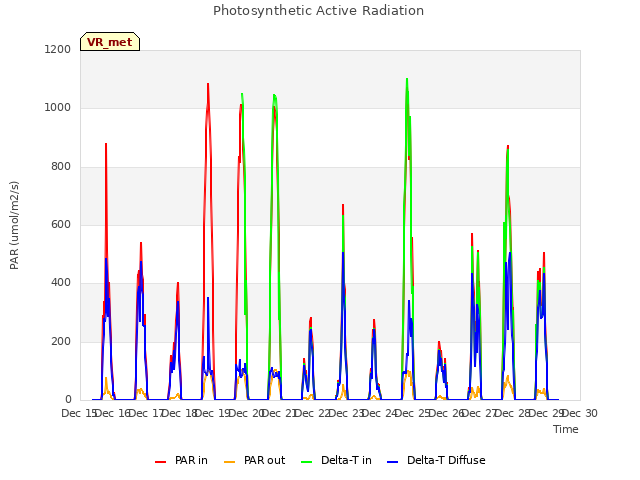Select the PAR out legend entry
The height and width of the screenshot is (480, 640).
pyautogui.click(x=255, y=460)
